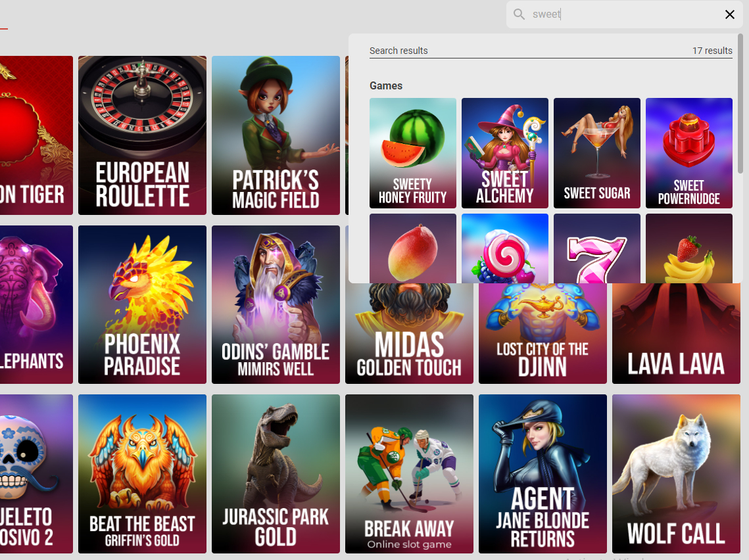Open Jurassic Park Gold game
749x560 pixels.
[x=276, y=474]
